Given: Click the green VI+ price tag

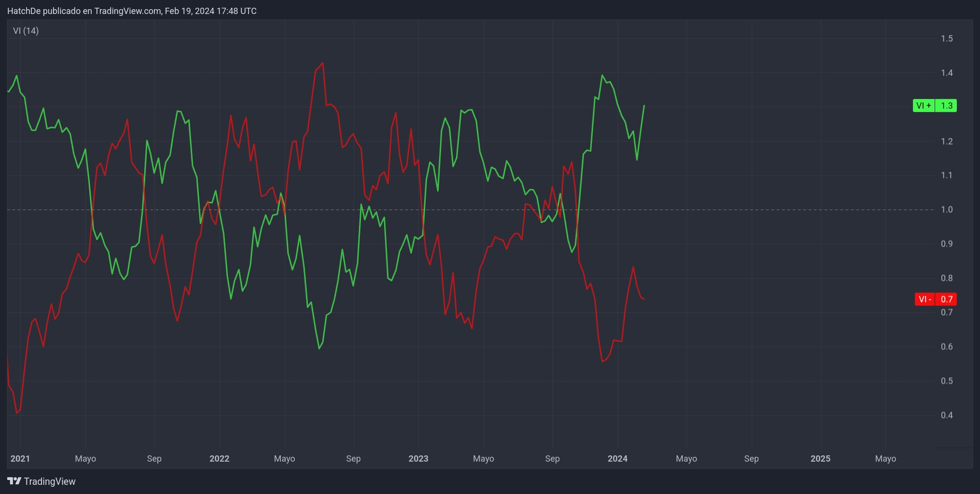Looking at the screenshot, I should 935,106.
